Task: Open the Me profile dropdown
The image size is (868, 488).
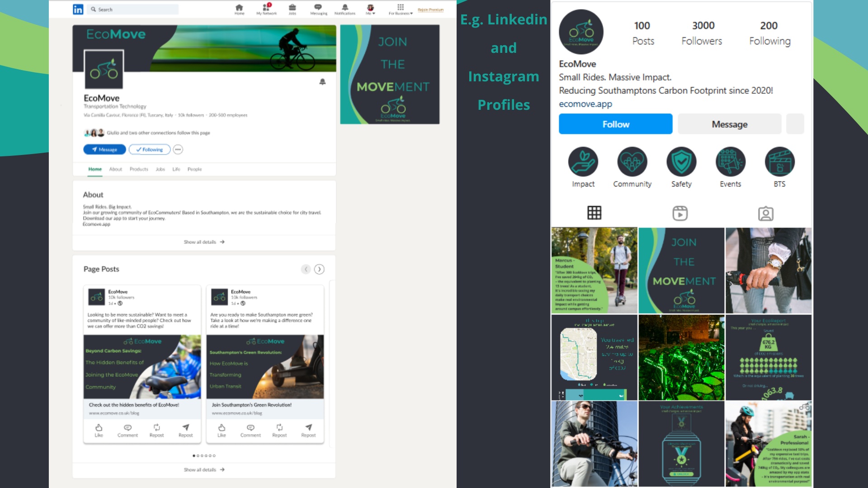Action: (x=370, y=9)
